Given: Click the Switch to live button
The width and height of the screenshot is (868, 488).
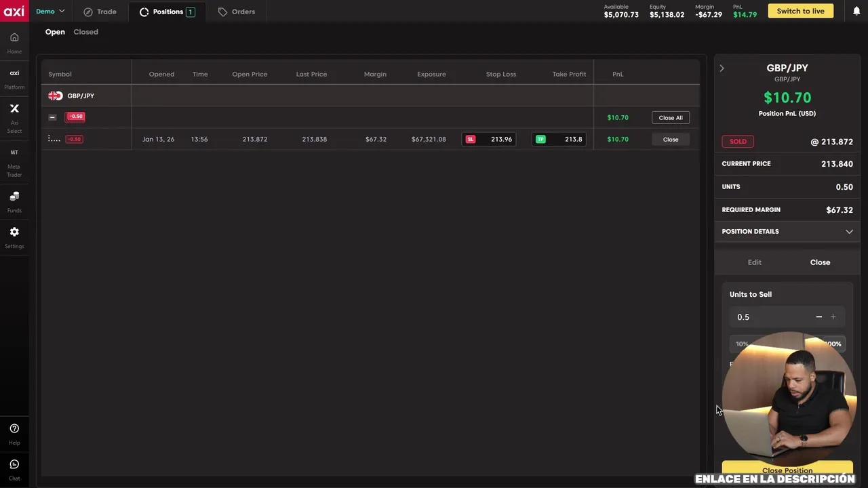Looking at the screenshot, I should 800,12.
